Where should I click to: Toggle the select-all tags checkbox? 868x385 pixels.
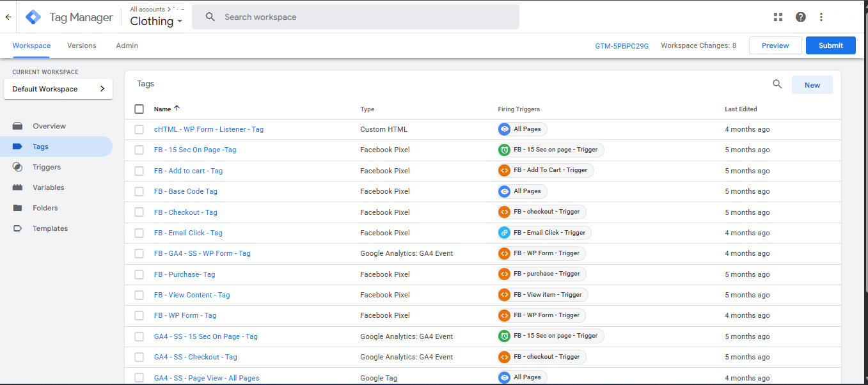pos(139,109)
